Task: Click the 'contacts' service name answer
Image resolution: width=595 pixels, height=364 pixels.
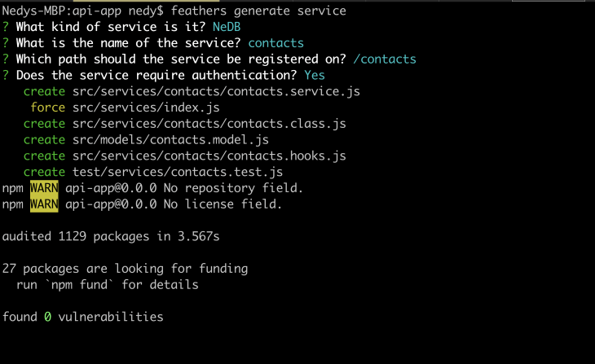Action: [x=275, y=43]
